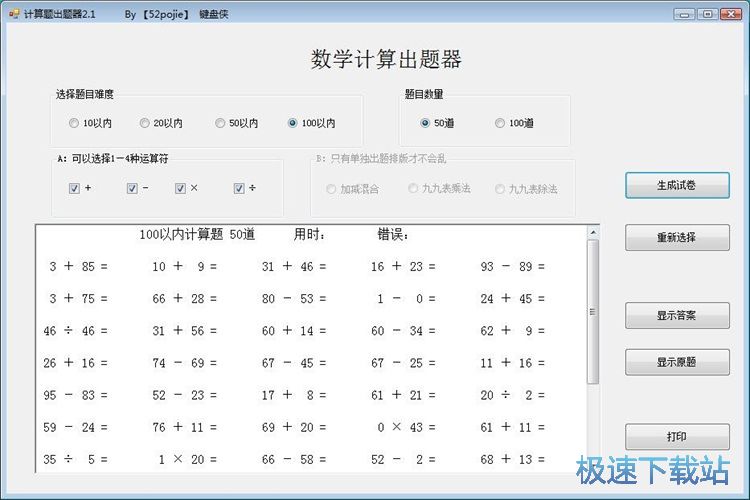Show answers with 显示答案 button
Image resolution: width=750 pixels, height=500 pixels.
(677, 316)
